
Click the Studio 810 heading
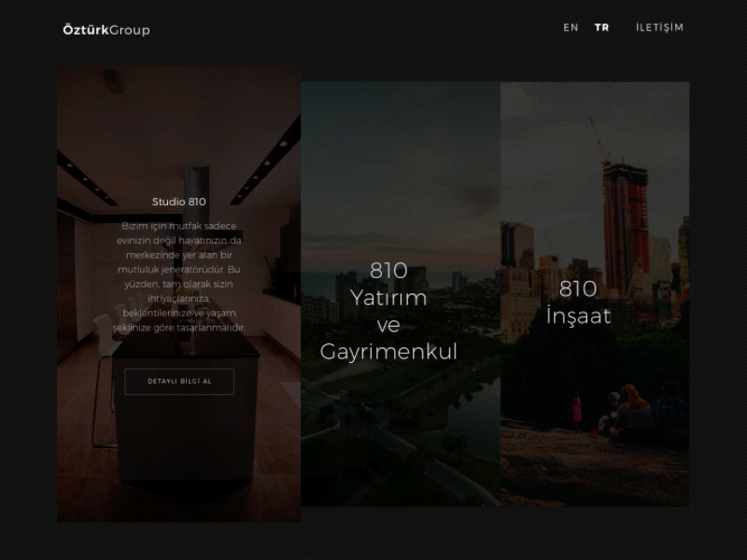179,199
